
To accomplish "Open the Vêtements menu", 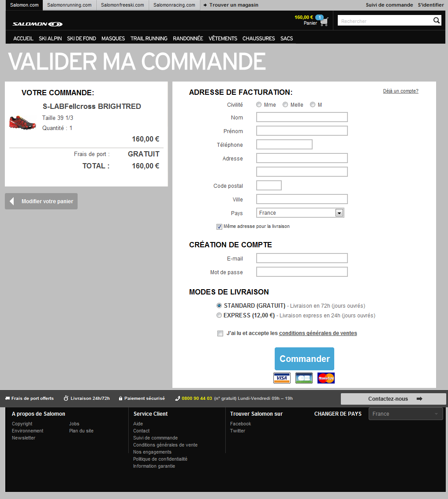I will click(223, 38).
